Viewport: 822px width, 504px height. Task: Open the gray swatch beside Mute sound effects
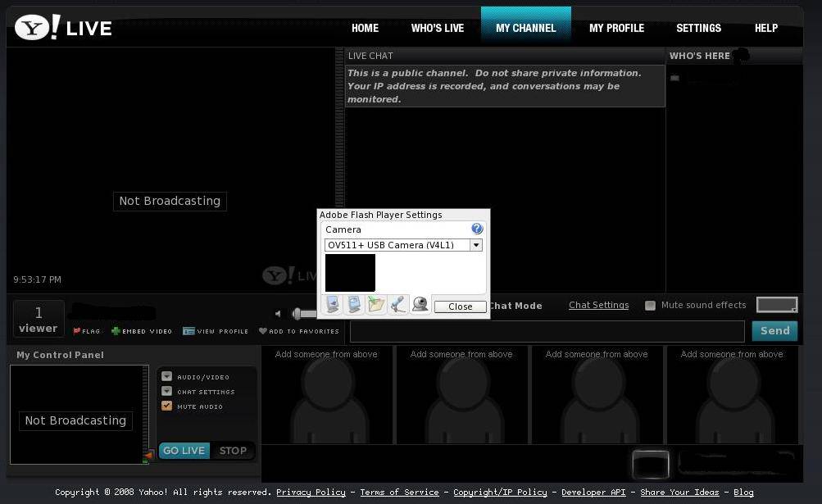pyautogui.click(x=777, y=305)
